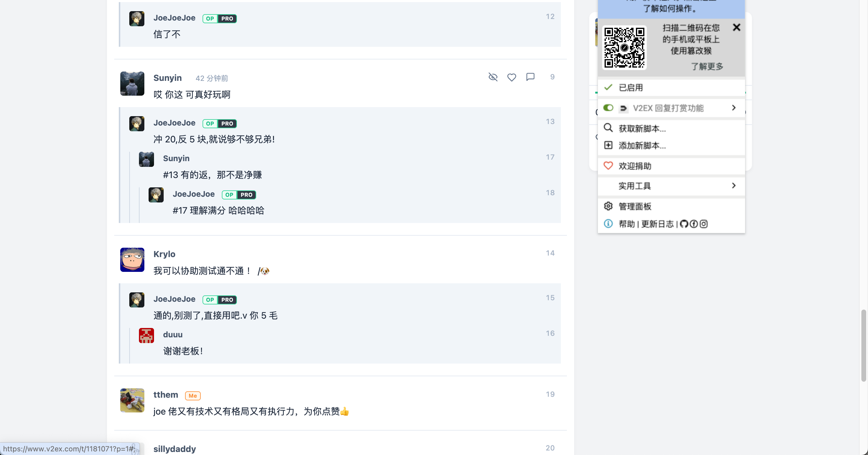Select 获取新脚本 menu entry
This screenshot has width=868, height=455.
click(642, 129)
